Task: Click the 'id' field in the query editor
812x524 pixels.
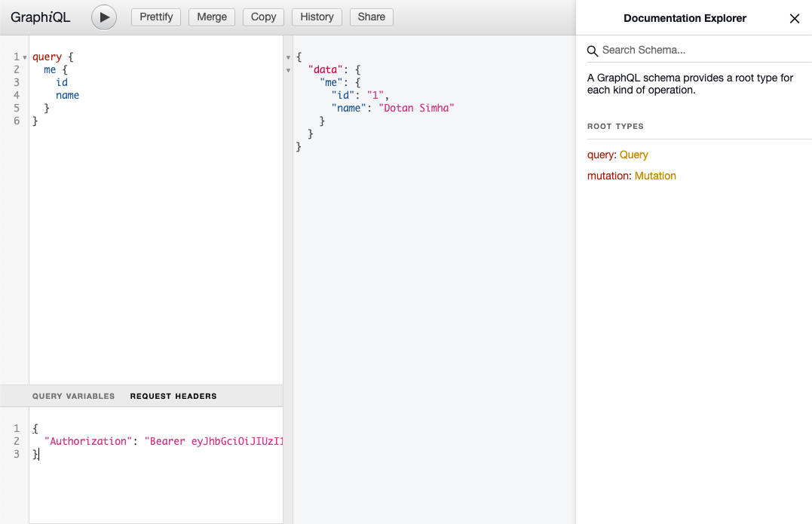Action: [62, 82]
